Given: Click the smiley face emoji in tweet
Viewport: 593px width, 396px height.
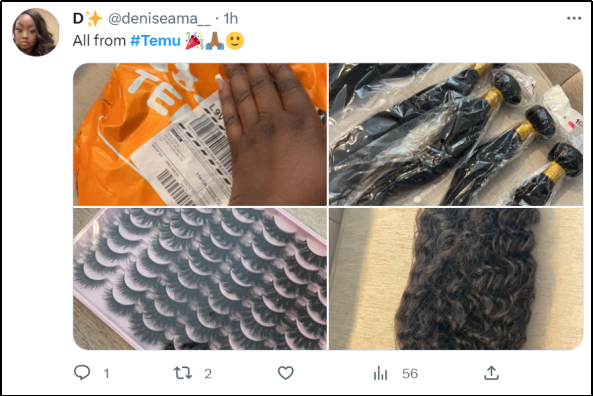Looking at the screenshot, I should [235, 41].
